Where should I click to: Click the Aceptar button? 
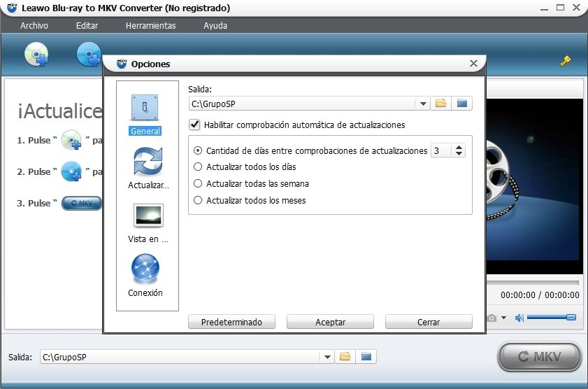(331, 322)
